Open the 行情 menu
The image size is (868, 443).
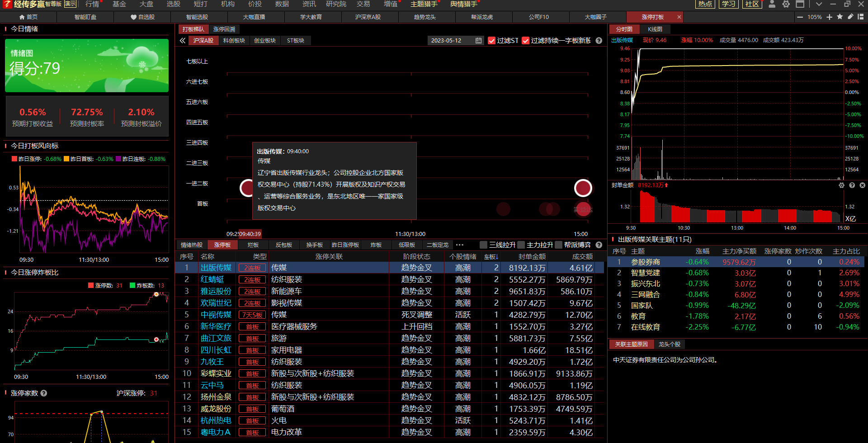pyautogui.click(x=92, y=4)
